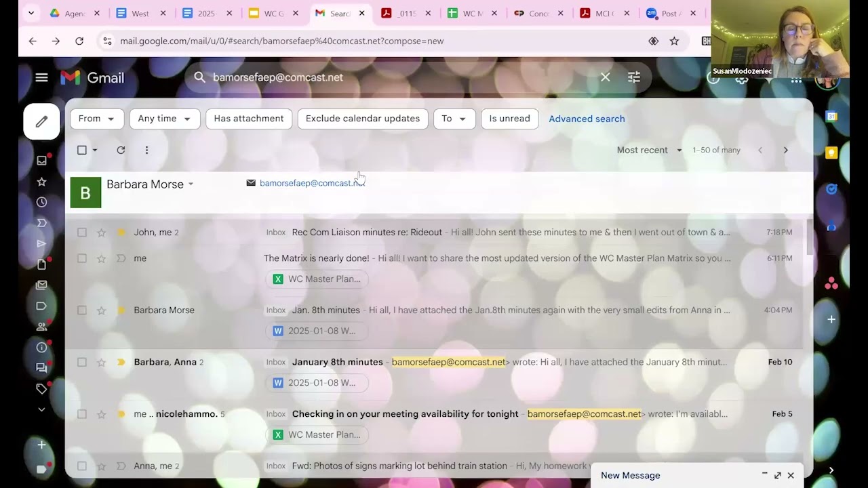The height and width of the screenshot is (488, 868).
Task: Minimize the New Message compose window
Action: (764, 475)
